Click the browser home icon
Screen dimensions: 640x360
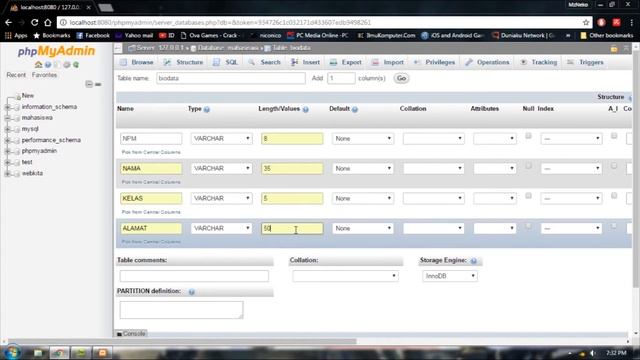point(48,22)
